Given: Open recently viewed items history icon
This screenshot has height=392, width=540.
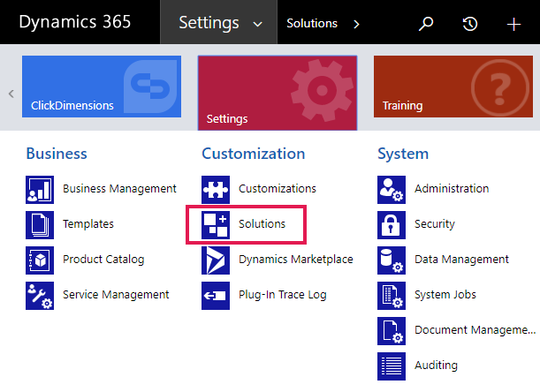Looking at the screenshot, I should (x=470, y=24).
